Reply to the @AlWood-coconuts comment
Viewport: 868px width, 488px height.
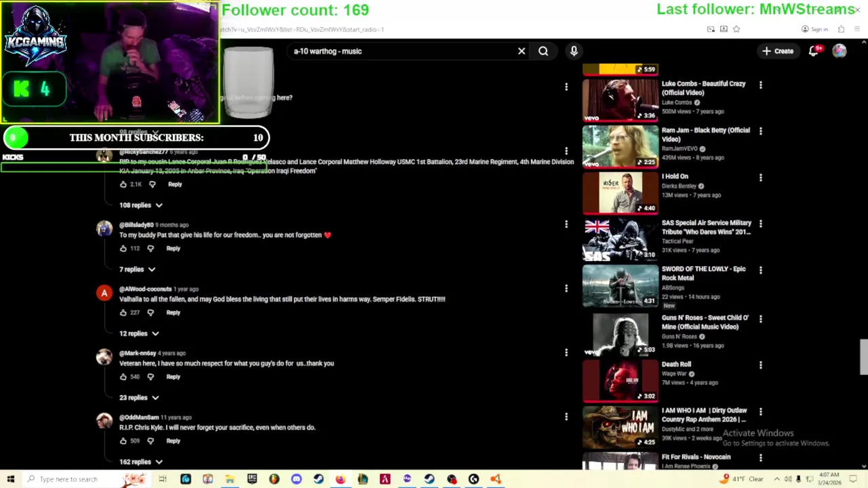point(173,312)
